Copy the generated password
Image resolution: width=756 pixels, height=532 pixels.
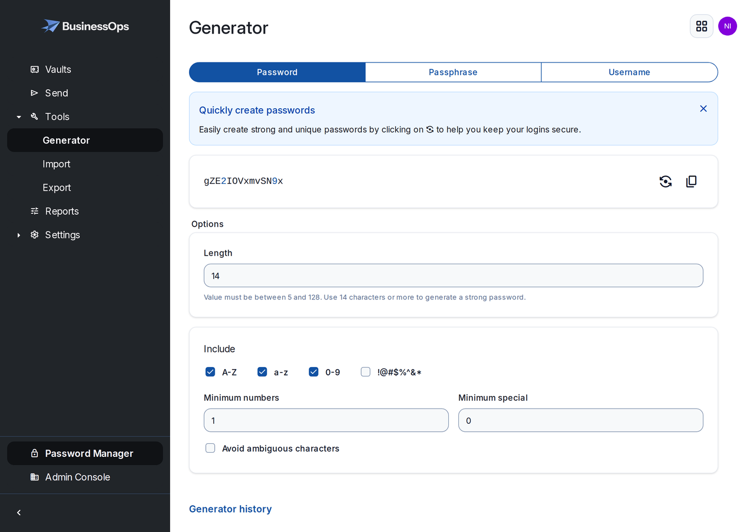pyautogui.click(x=691, y=181)
